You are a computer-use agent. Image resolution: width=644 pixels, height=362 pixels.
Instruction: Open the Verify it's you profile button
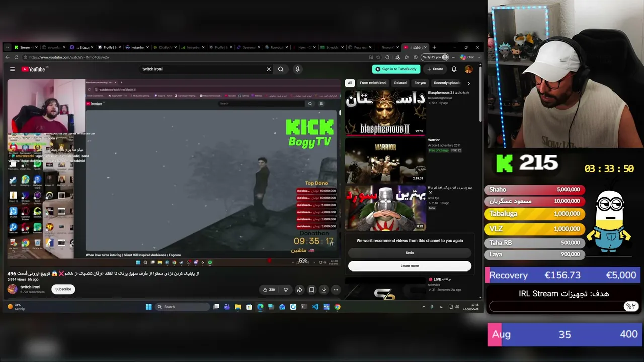435,57
